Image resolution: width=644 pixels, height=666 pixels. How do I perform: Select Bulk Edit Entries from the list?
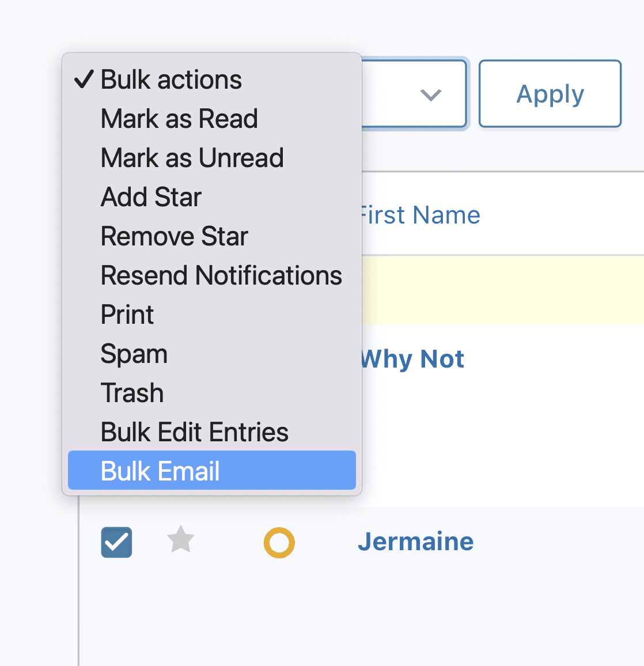tap(194, 432)
